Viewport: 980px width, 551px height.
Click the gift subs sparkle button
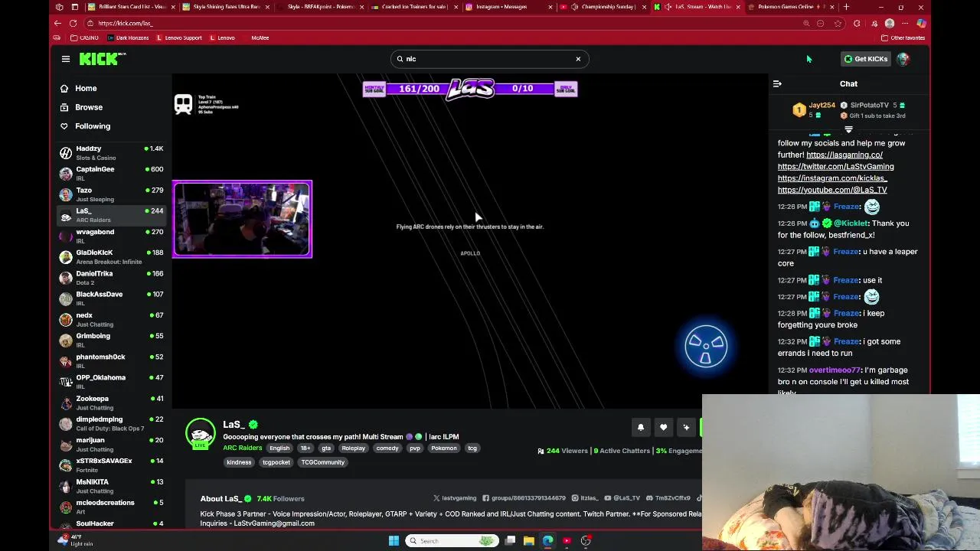(686, 428)
